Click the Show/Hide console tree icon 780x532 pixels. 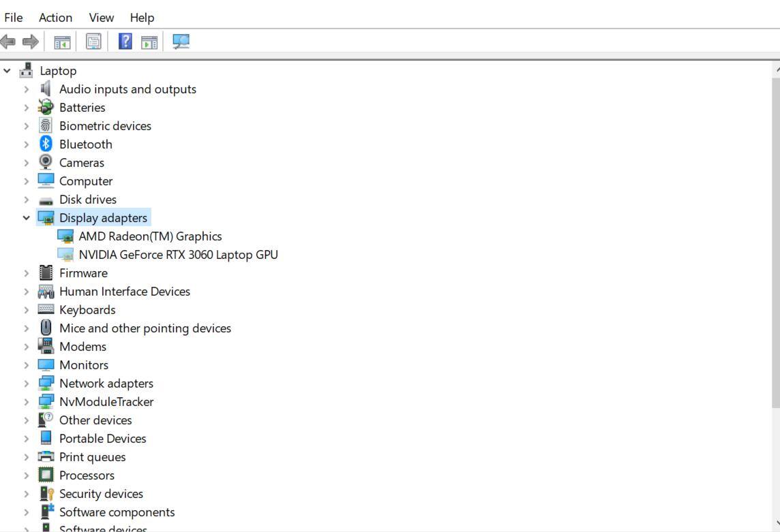[62, 42]
